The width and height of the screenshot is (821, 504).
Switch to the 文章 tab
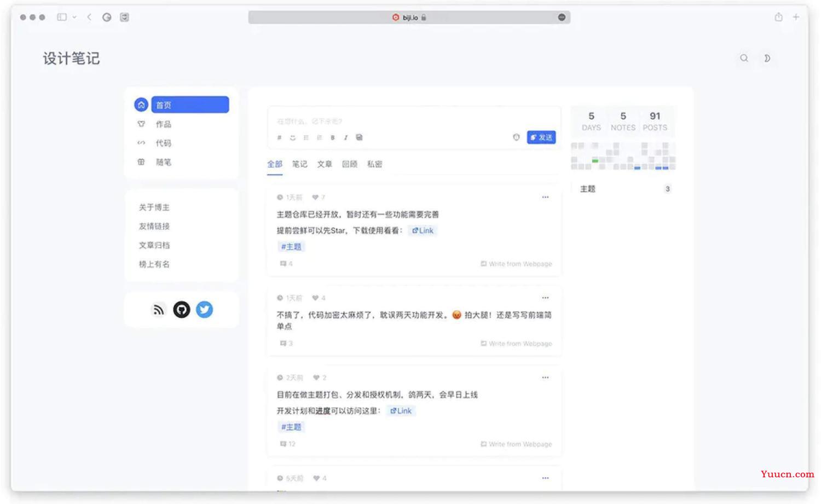tap(325, 164)
